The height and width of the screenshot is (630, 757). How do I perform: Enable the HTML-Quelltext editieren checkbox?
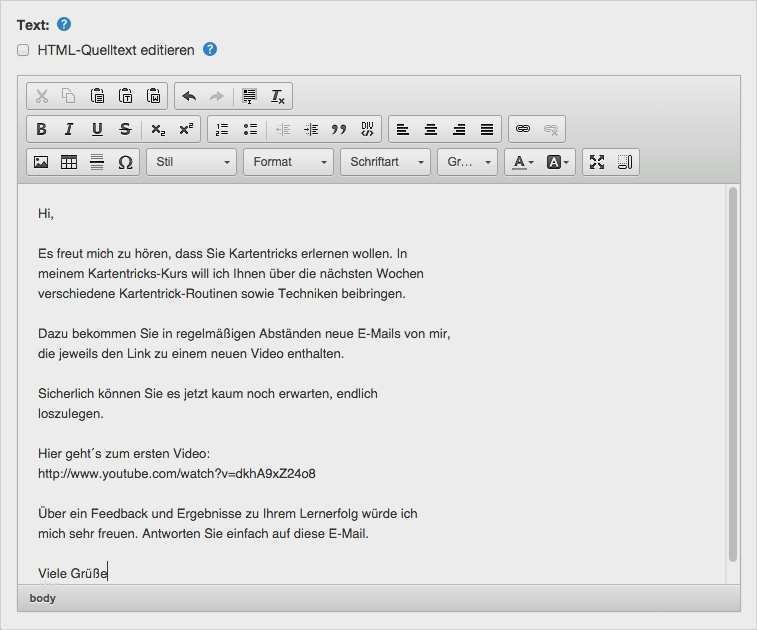tap(23, 50)
